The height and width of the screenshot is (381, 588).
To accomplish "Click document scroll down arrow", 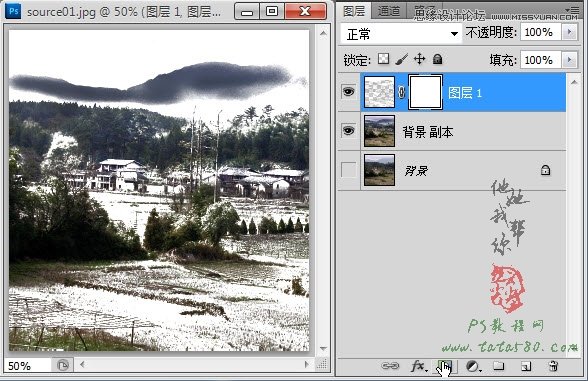I will coord(323,349).
